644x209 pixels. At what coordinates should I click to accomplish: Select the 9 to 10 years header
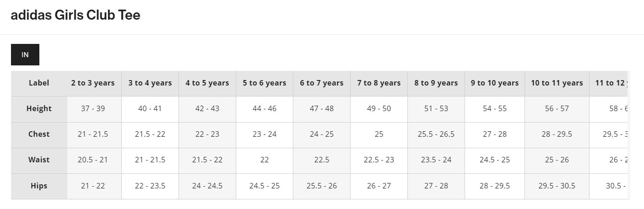495,83
